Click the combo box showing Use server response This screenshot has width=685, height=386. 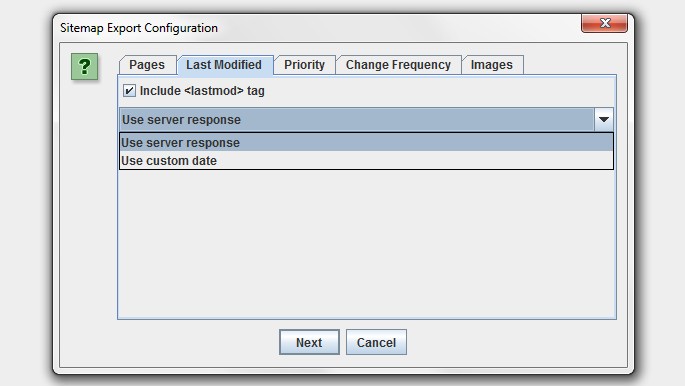(366, 119)
